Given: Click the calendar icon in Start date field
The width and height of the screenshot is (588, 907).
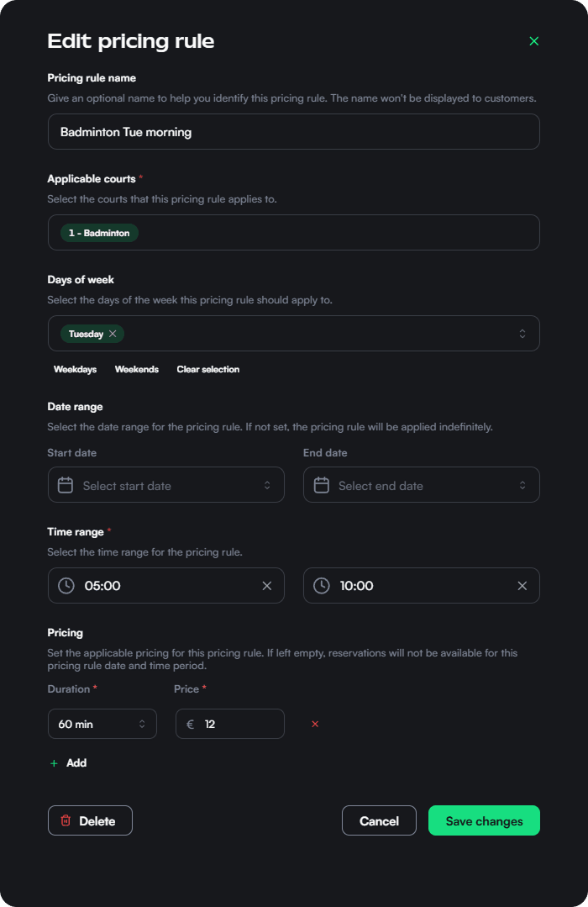Looking at the screenshot, I should (x=67, y=484).
